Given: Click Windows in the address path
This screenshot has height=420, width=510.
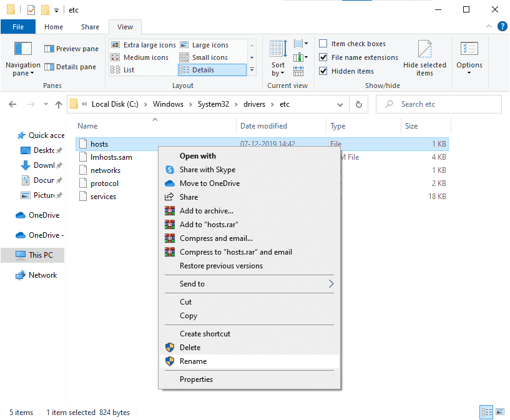Looking at the screenshot, I should (x=168, y=104).
